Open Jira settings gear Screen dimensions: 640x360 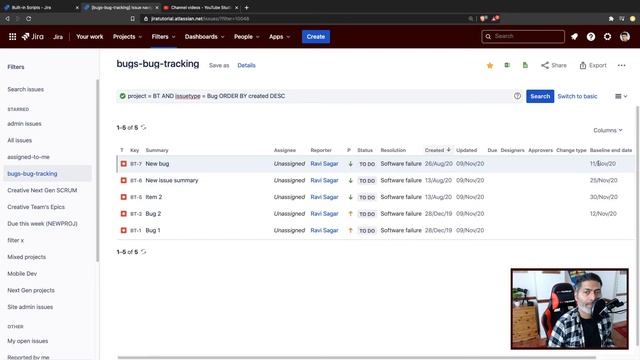coord(607,37)
